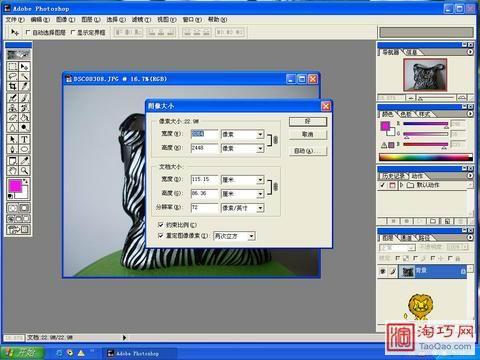Click the 取消 (Cancel) button in dialog
This screenshot has width=480, height=360.
pos(308,134)
